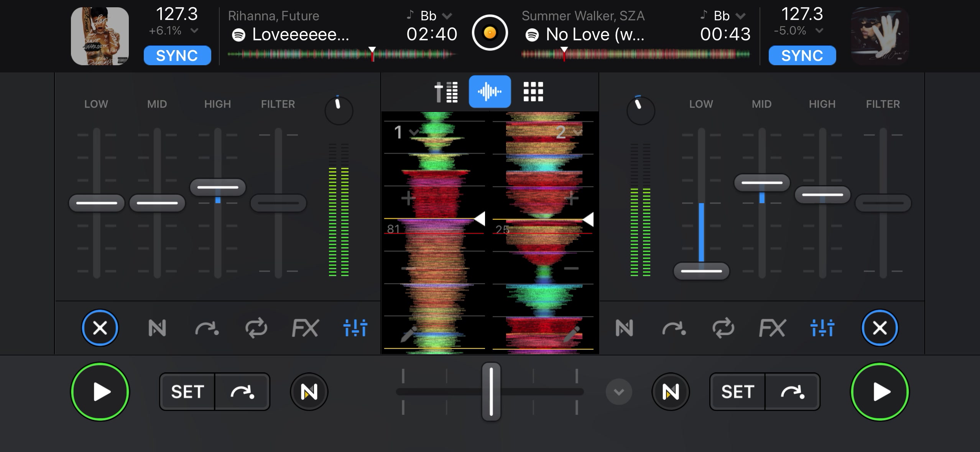Open the grid pads view tab
The width and height of the screenshot is (980, 452).
[533, 92]
